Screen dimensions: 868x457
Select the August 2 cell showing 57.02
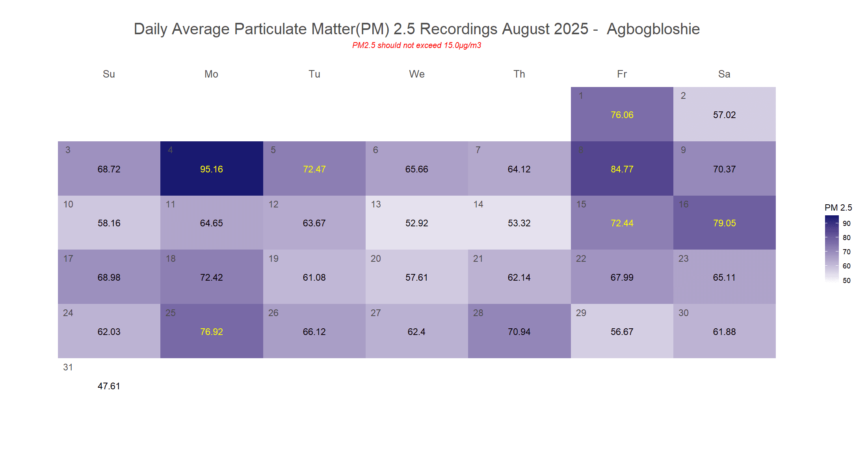pyautogui.click(x=724, y=114)
